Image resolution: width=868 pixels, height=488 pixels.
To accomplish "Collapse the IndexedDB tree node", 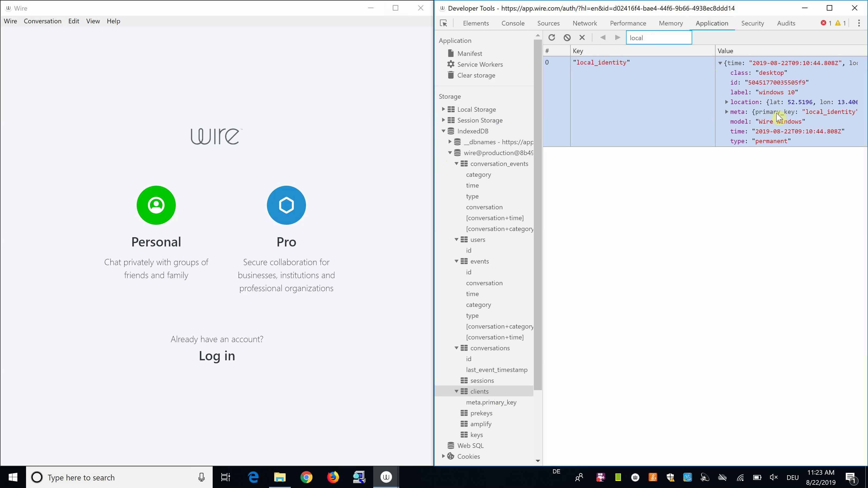I will 443,131.
